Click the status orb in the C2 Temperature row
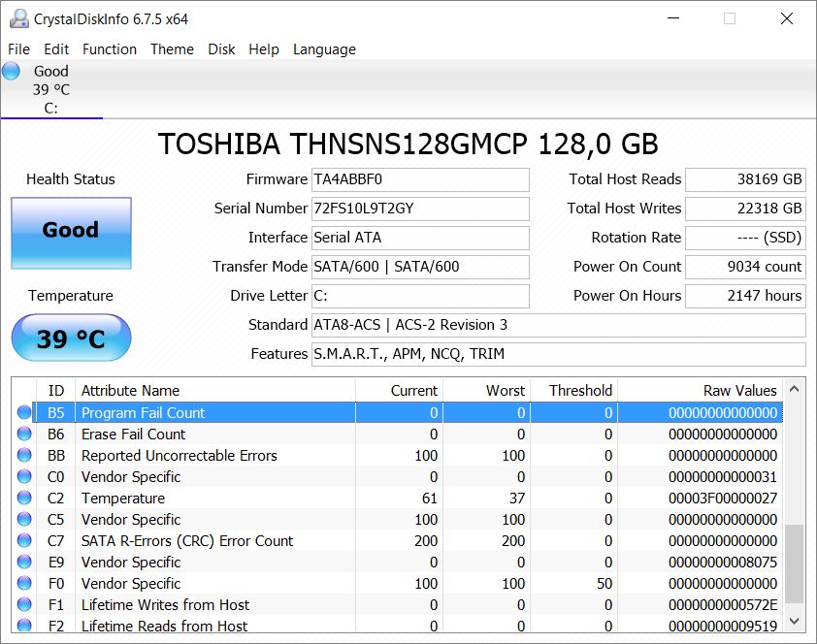Viewport: 817px width, 644px height. [x=24, y=498]
